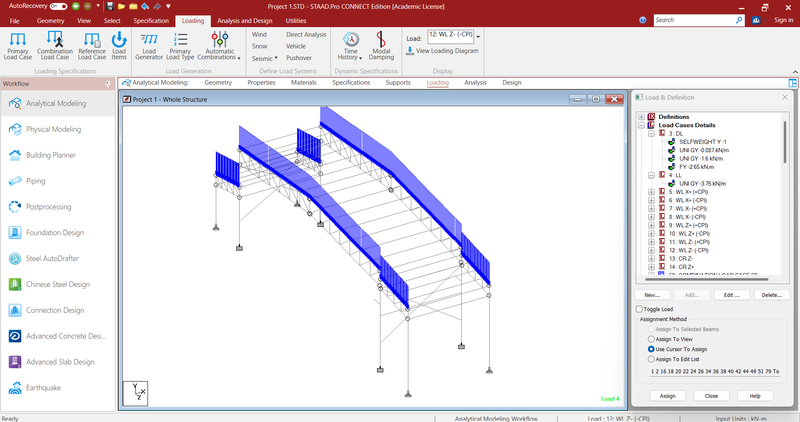Viewport: 800px width, 422px height.
Task: Expand the Definitions tree node
Action: click(x=641, y=117)
